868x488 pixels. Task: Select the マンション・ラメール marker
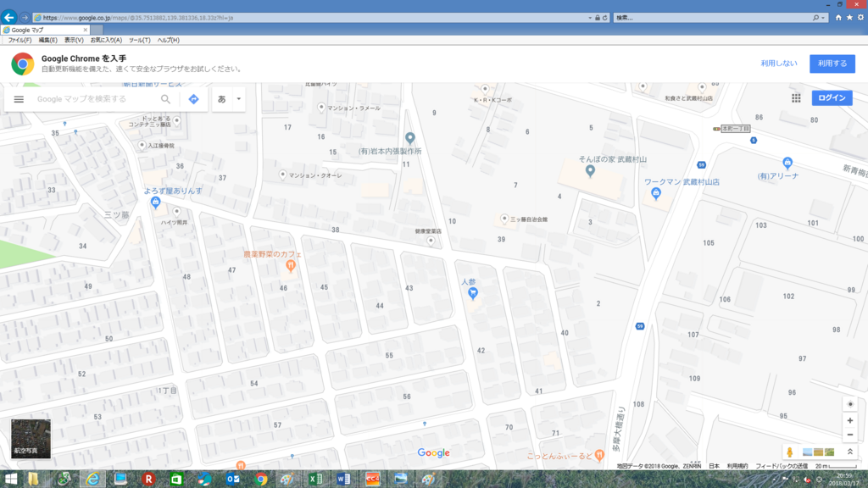pyautogui.click(x=321, y=108)
